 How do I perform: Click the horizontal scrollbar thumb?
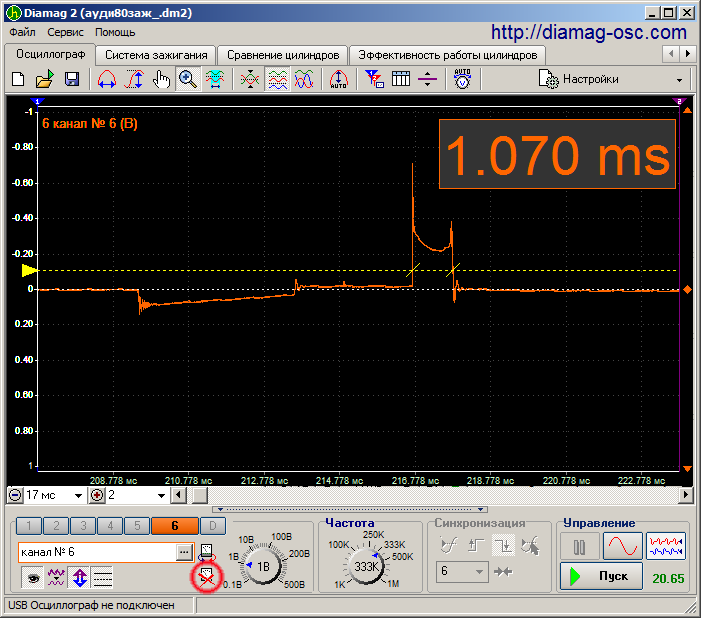[x=199, y=495]
